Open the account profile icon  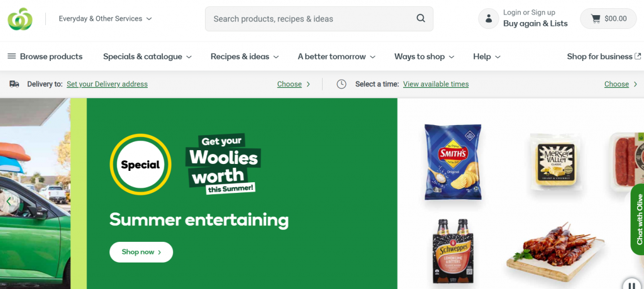coord(488,19)
